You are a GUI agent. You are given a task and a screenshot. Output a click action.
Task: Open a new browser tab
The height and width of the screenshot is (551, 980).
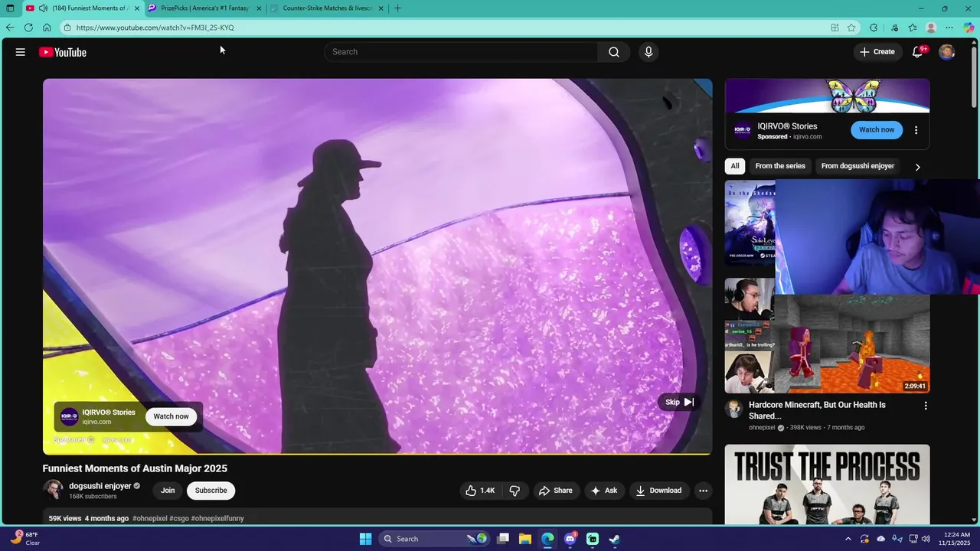397,8
